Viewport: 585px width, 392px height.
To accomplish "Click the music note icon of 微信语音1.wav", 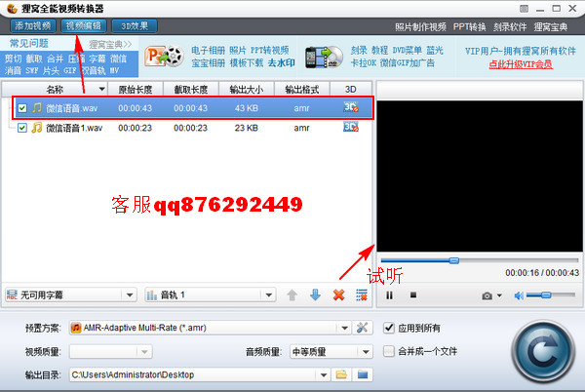I will click(x=37, y=128).
